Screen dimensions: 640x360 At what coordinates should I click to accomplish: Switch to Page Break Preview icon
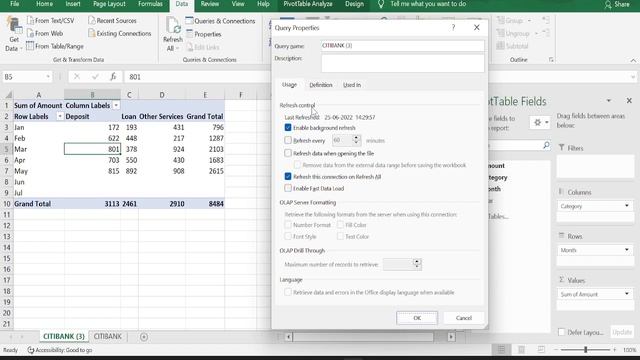541,349
